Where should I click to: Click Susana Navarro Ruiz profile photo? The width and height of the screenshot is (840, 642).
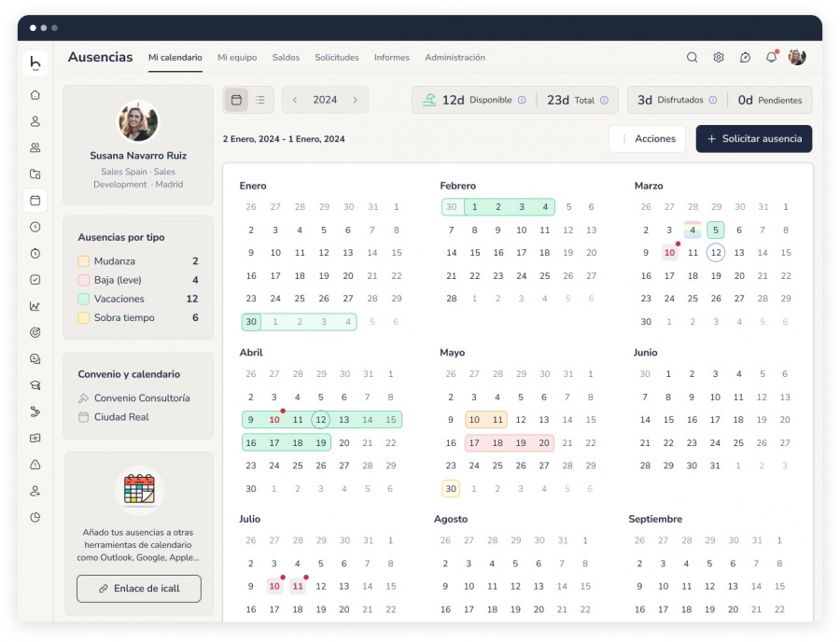pos(138,121)
